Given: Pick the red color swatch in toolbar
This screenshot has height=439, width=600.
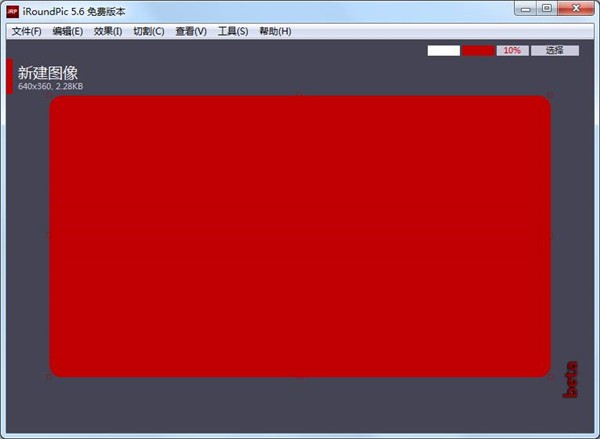Looking at the screenshot, I should click(478, 51).
